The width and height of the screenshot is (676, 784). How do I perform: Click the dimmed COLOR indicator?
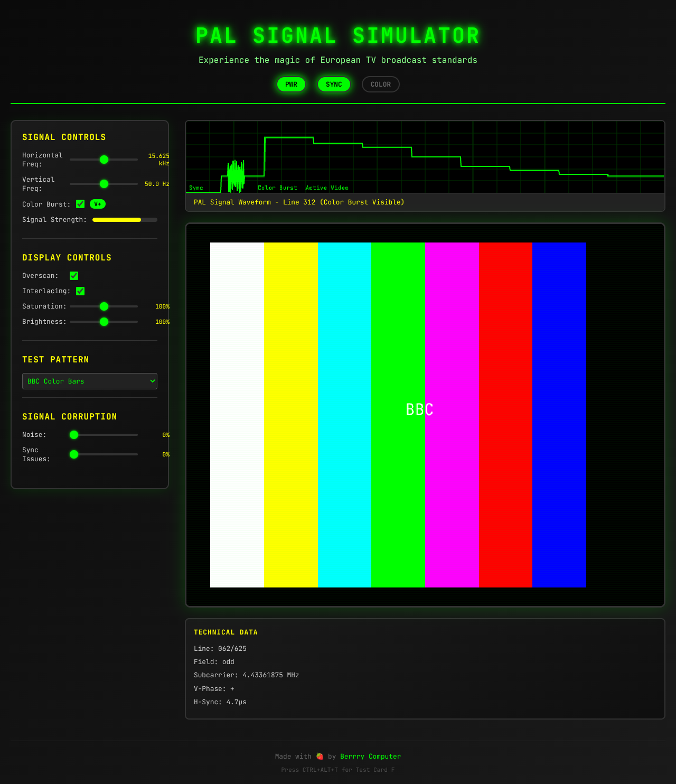point(380,84)
